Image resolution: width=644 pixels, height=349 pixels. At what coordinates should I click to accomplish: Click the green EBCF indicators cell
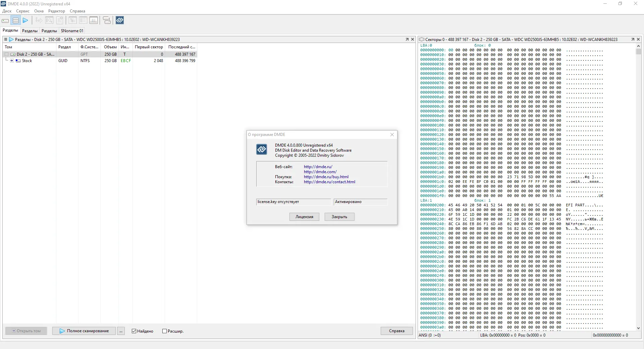tap(126, 61)
